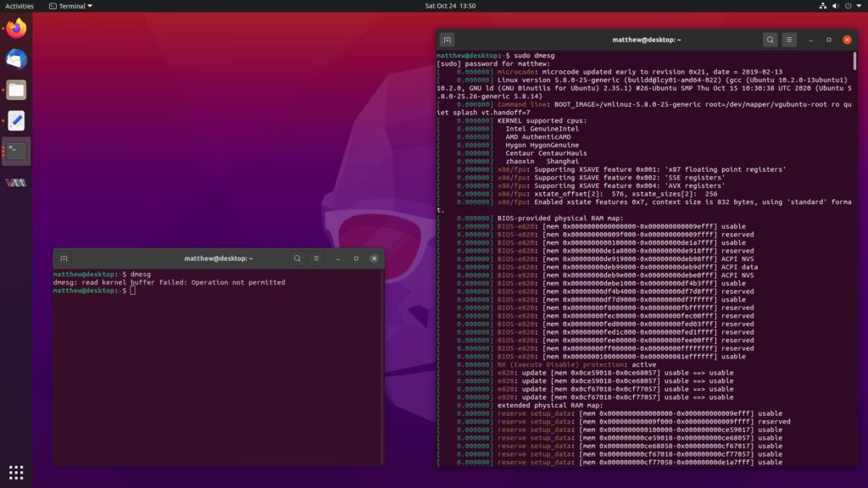
Task: Open the hamburger menu of the small terminal window
Action: (x=316, y=258)
